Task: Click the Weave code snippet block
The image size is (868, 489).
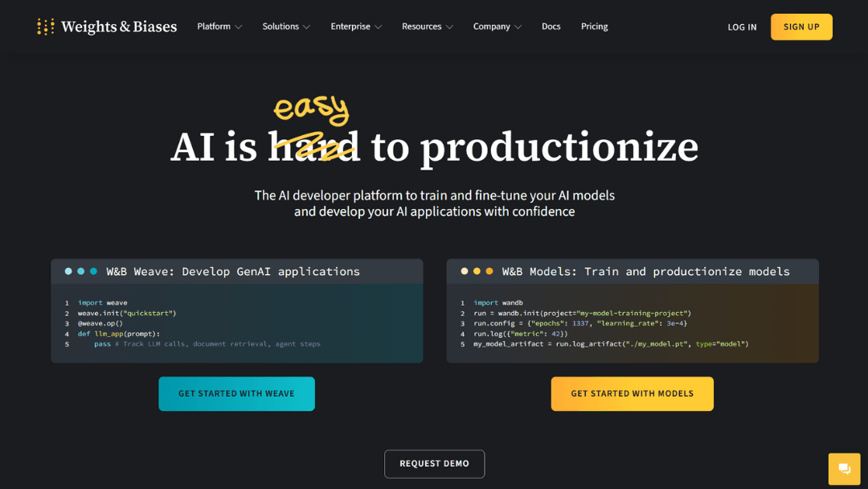Action: [236, 323]
